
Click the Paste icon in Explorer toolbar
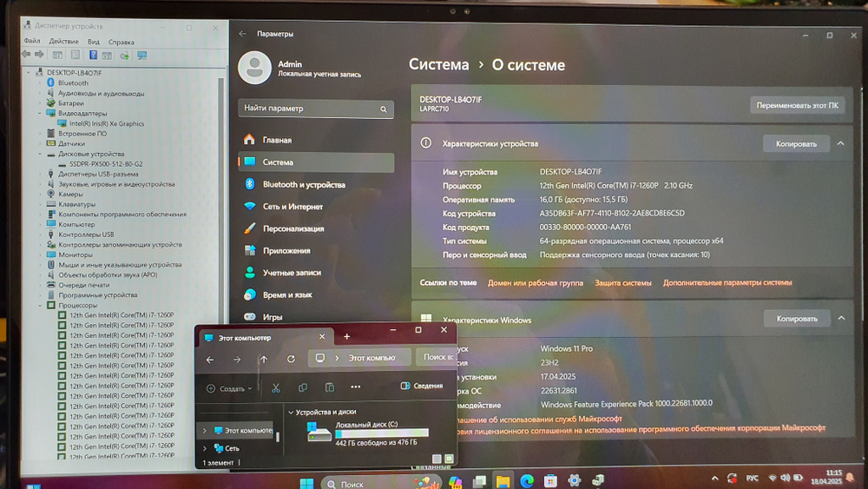(329, 387)
